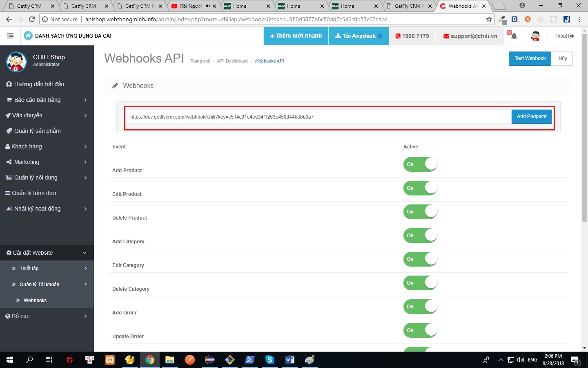Click the user avatar in top bar
588x368 pixels.
coord(535,36)
